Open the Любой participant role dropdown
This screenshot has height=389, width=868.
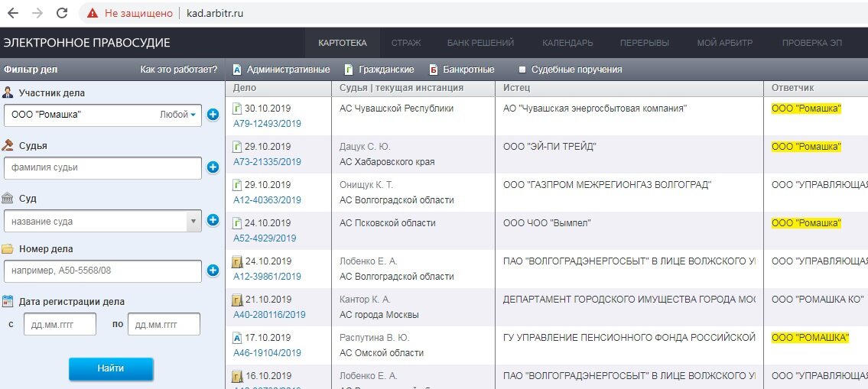click(177, 115)
